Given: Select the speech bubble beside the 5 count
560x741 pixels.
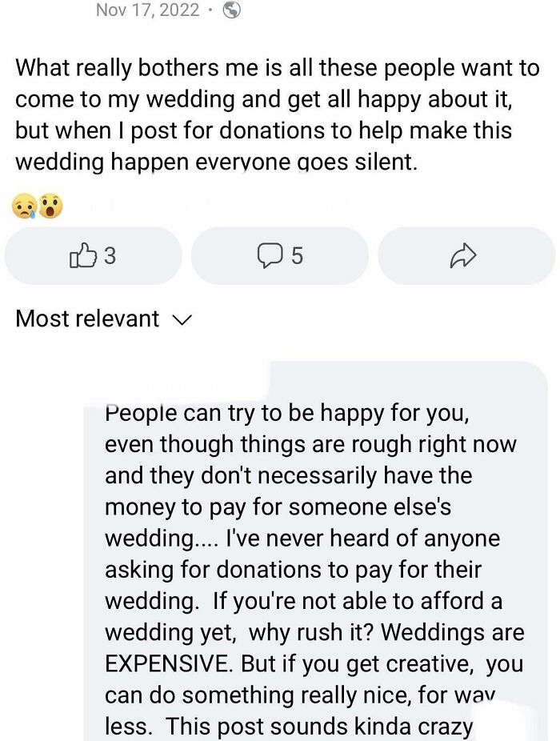Looking at the screenshot, I should [271, 255].
